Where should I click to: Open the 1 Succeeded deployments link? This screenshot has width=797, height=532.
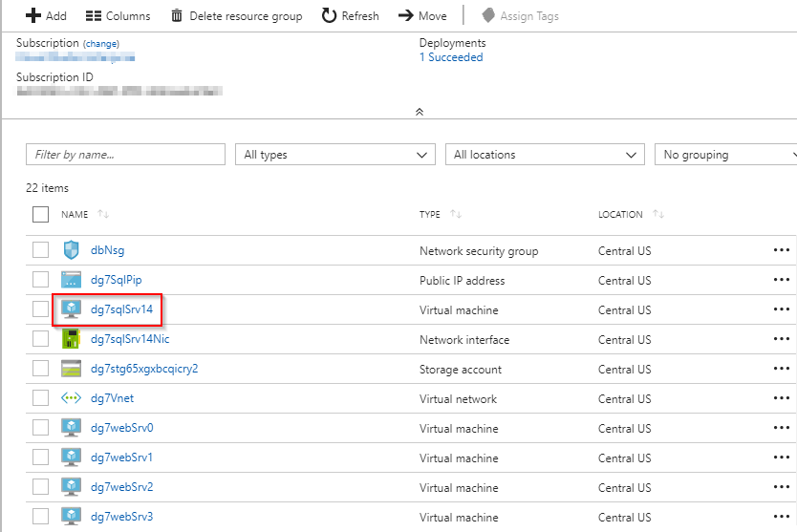[x=451, y=57]
